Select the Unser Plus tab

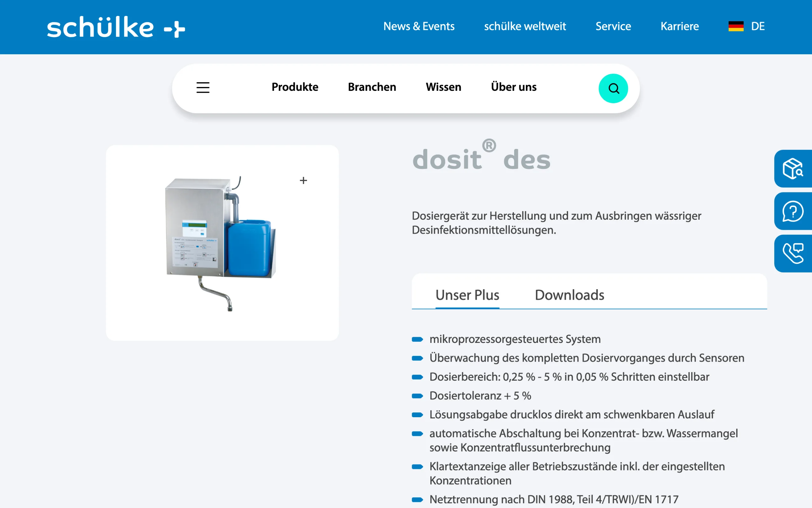467,295
